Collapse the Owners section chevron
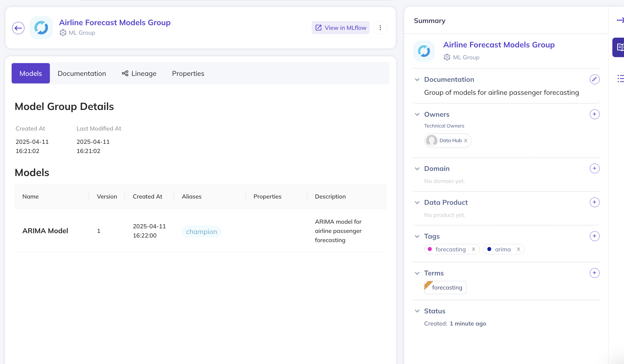Screen dimensions: 624x364 [x=417, y=115]
